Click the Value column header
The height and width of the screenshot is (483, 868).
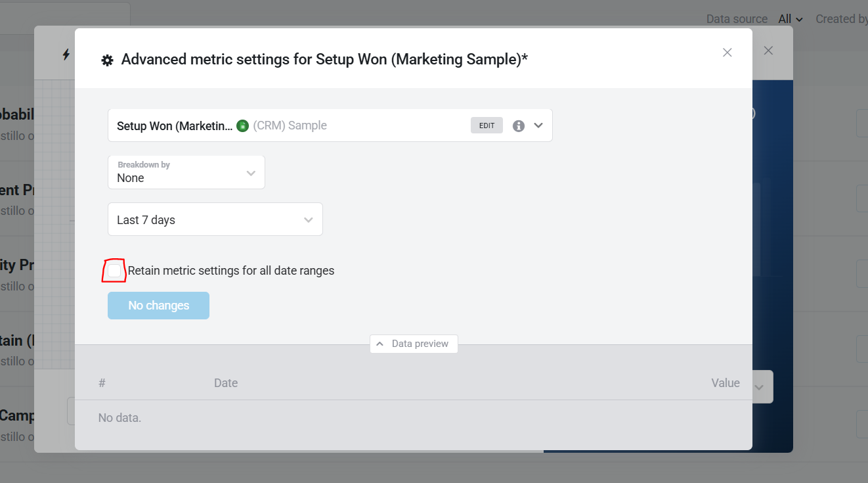click(x=725, y=383)
